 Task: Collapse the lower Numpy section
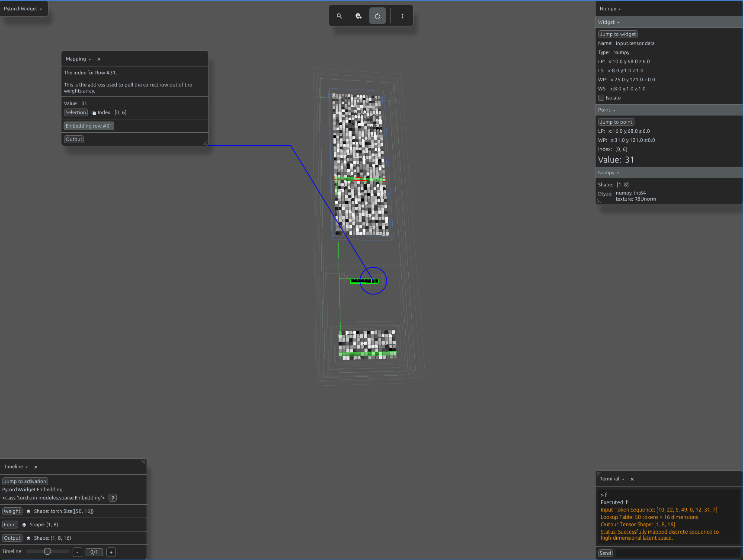click(x=608, y=173)
